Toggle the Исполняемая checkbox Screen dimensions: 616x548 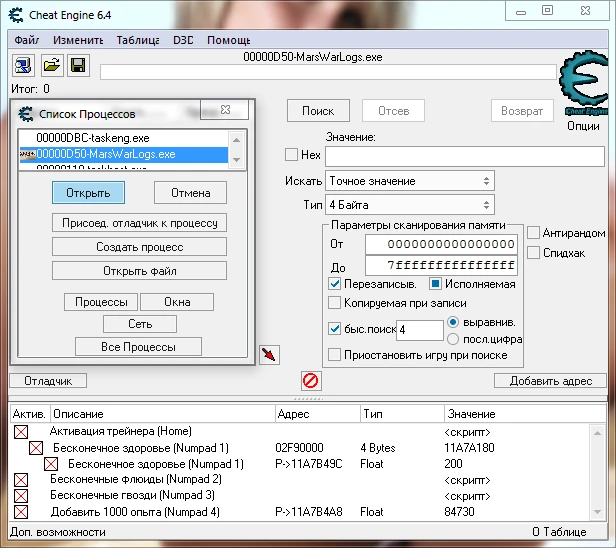pyautogui.click(x=435, y=284)
